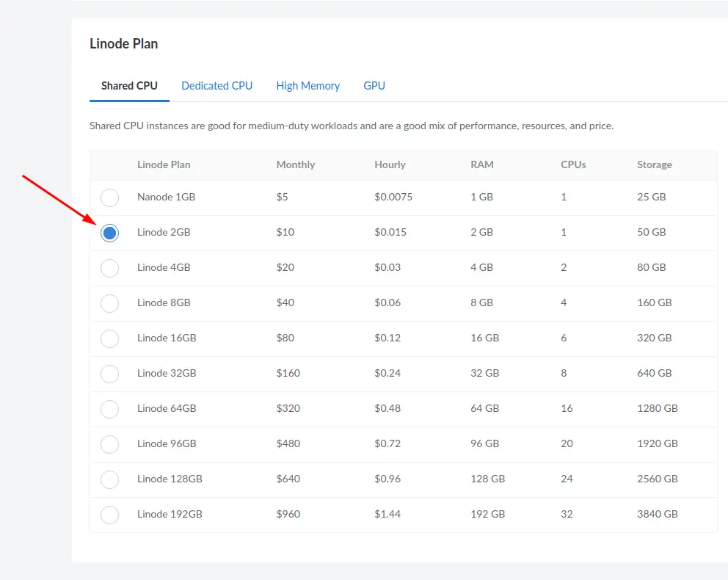The width and height of the screenshot is (728, 580).
Task: Click the $80 monthly price
Action: [x=285, y=338]
